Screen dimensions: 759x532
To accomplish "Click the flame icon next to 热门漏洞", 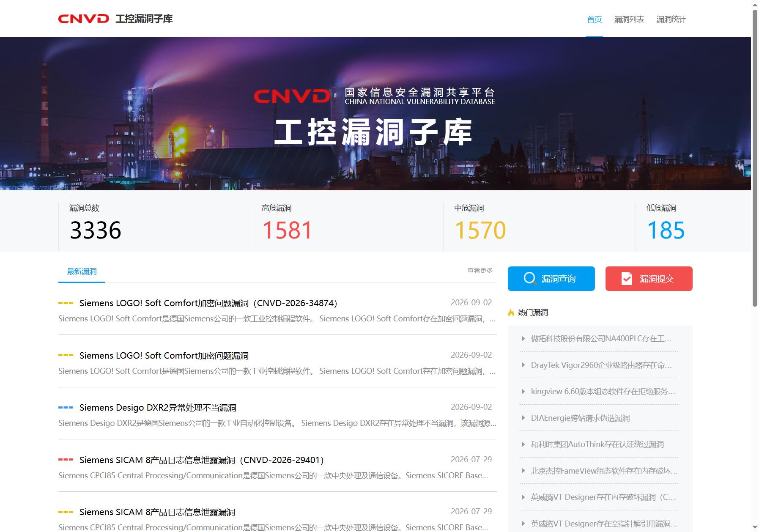I will click(511, 313).
